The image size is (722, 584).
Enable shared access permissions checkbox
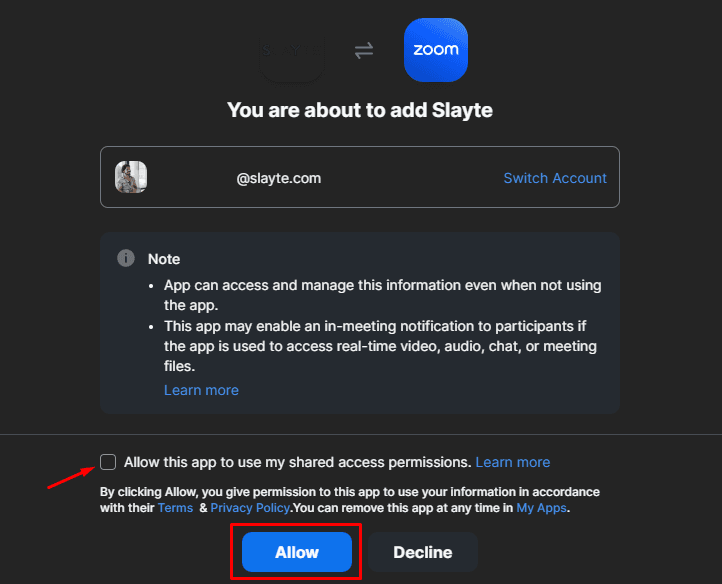pos(108,461)
